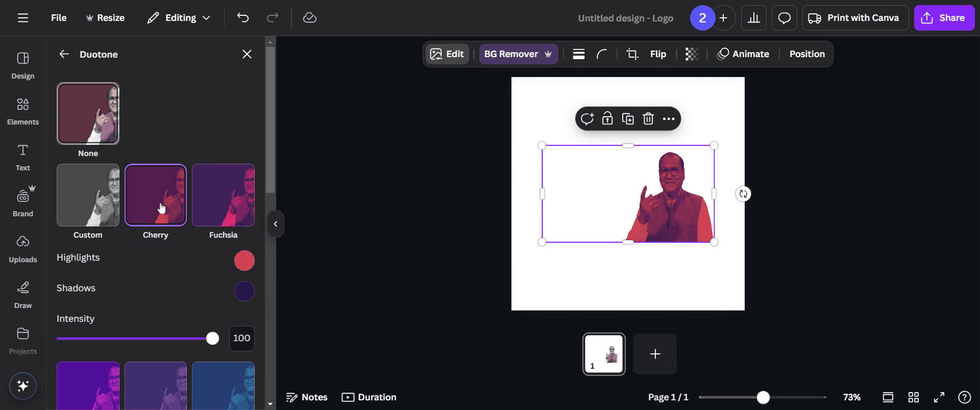Viewport: 980px width, 410px height.
Task: Open the Position tab
Action: pos(807,54)
